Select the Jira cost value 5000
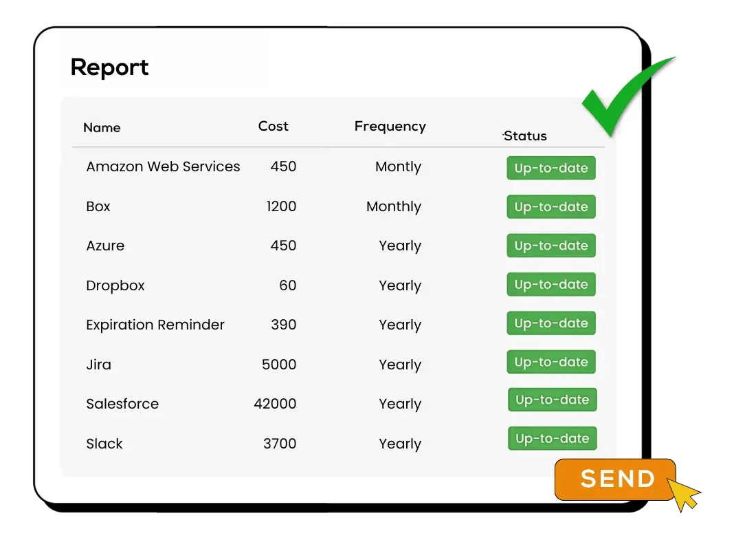This screenshot has height=540, width=756. pos(279,365)
